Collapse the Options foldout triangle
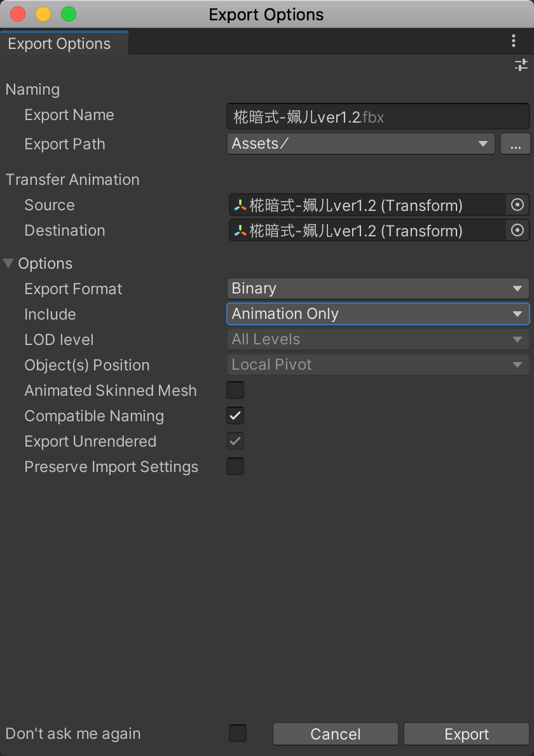Screen dimensions: 534x756 [x=9, y=263]
